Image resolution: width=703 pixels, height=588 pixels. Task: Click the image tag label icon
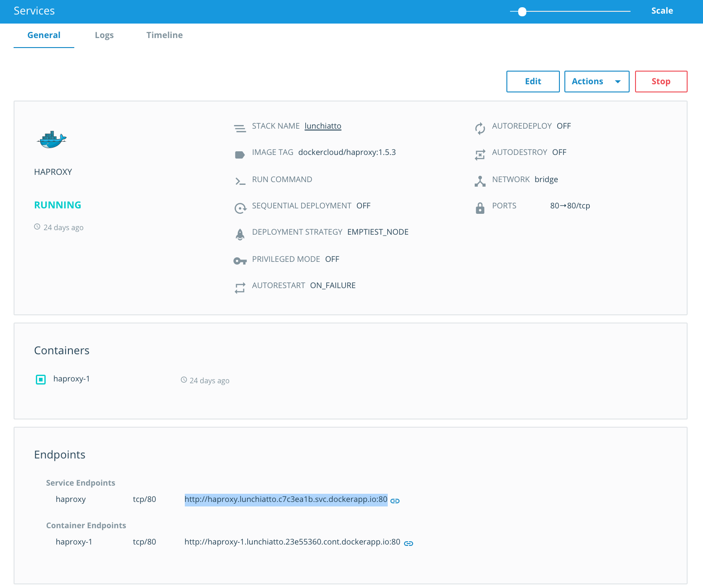point(240,155)
